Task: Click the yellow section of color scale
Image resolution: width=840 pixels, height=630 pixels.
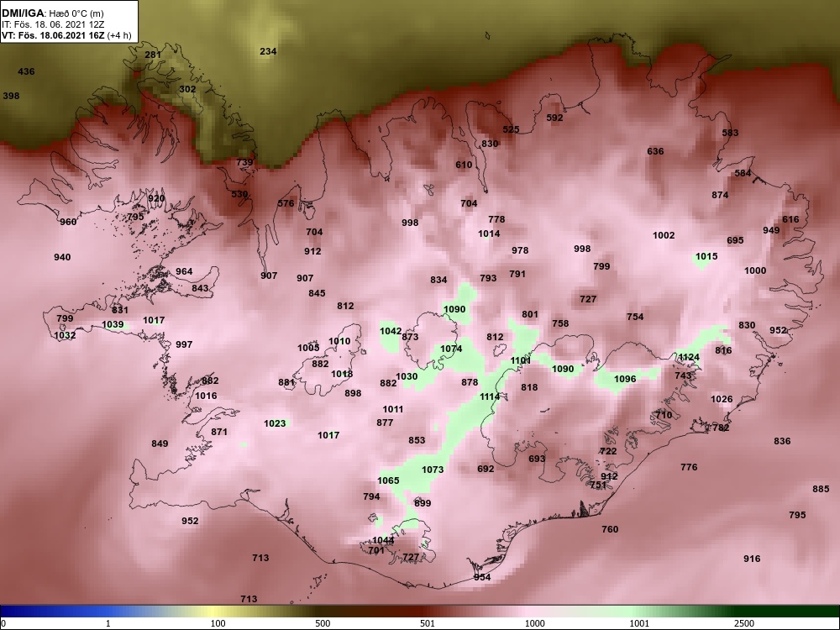Action: (x=214, y=612)
